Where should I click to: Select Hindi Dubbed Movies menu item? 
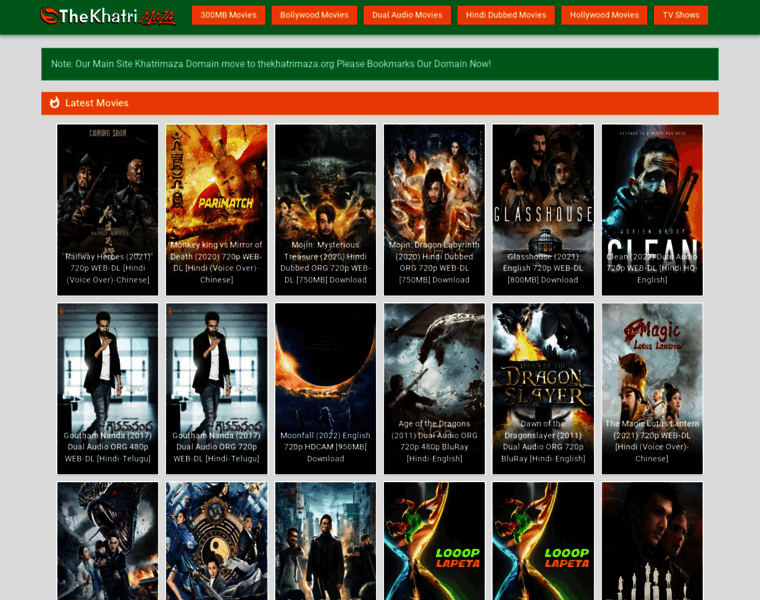(x=506, y=15)
